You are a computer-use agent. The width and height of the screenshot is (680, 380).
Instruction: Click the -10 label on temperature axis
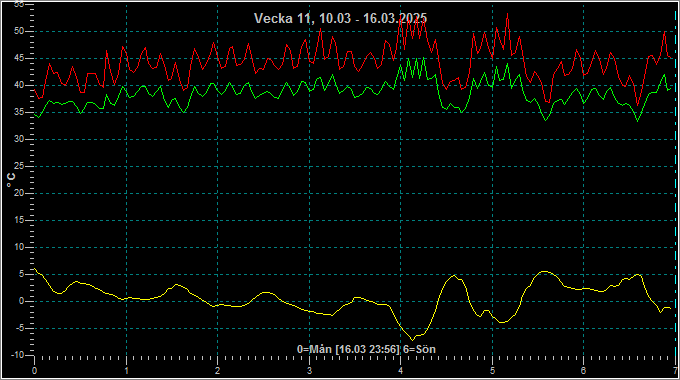click(x=17, y=355)
